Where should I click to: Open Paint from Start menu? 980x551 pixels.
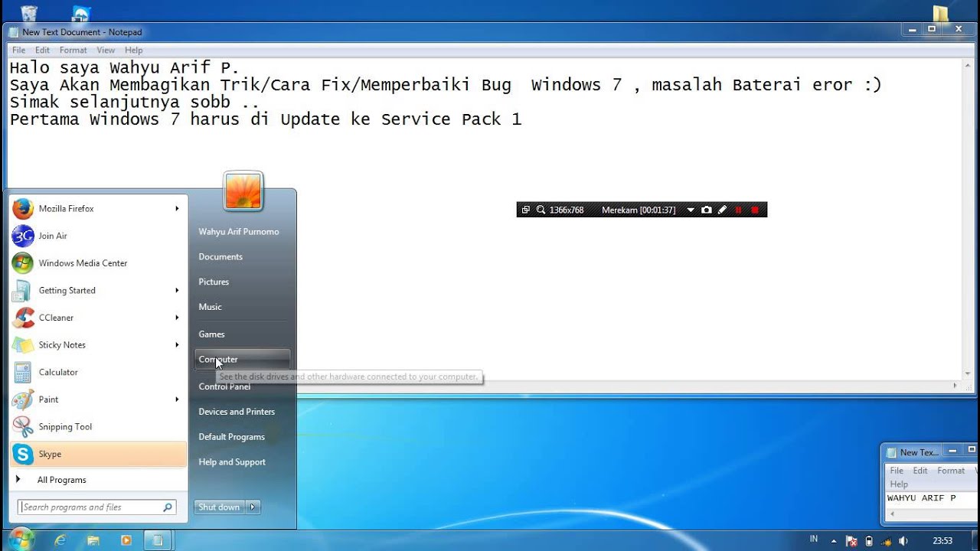98,399
